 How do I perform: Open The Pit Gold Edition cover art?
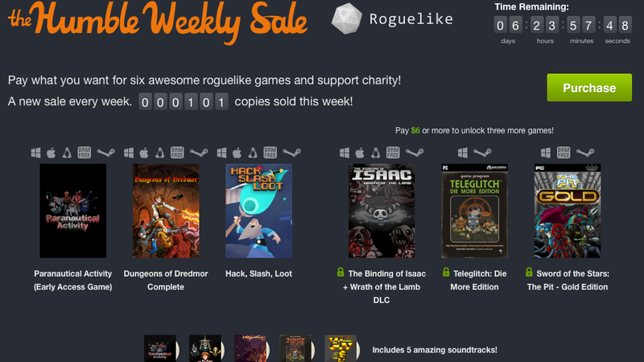pyautogui.click(x=568, y=211)
